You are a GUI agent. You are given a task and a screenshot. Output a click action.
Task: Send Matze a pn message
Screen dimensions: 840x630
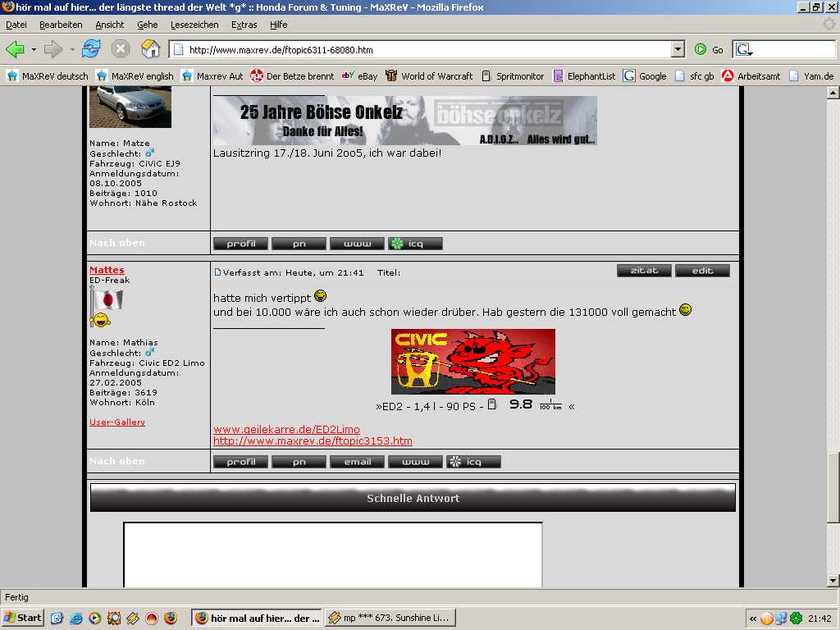(x=299, y=244)
